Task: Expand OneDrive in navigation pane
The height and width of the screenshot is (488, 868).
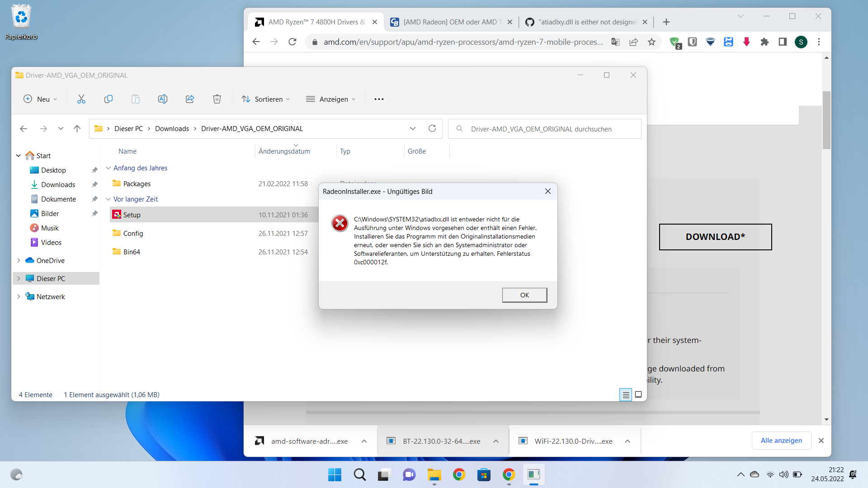Action: tap(19, 261)
